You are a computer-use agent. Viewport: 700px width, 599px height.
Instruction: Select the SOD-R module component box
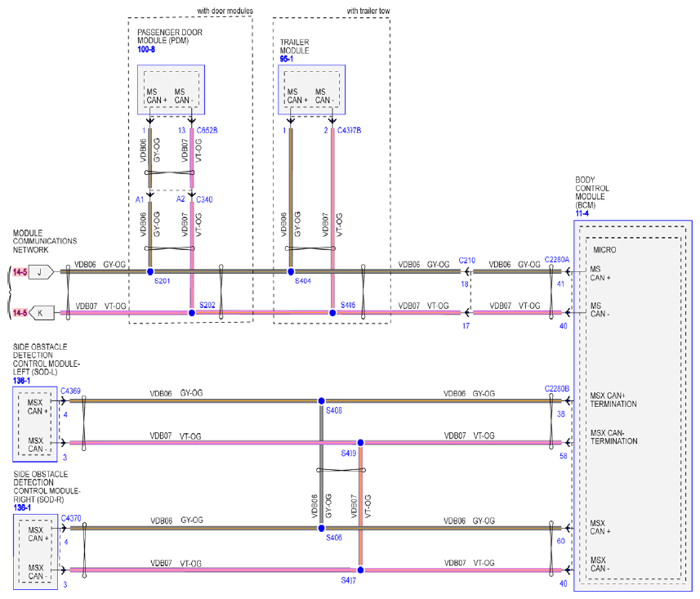(x=35, y=552)
